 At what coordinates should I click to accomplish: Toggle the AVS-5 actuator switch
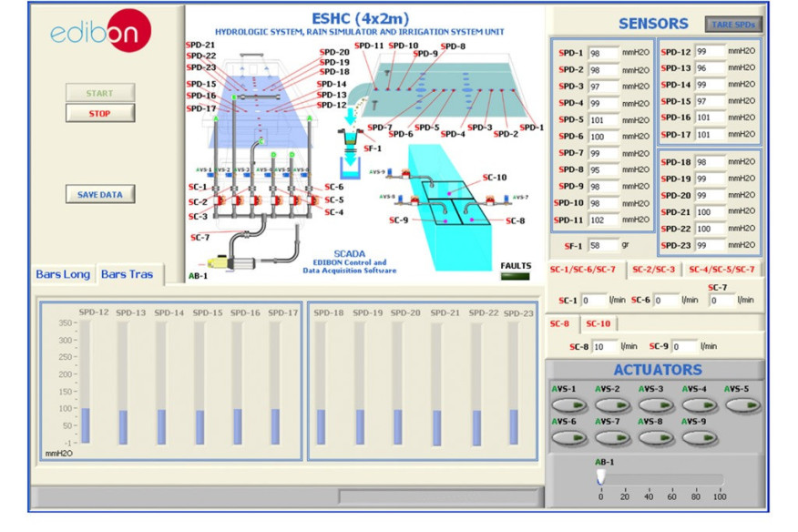(x=743, y=405)
